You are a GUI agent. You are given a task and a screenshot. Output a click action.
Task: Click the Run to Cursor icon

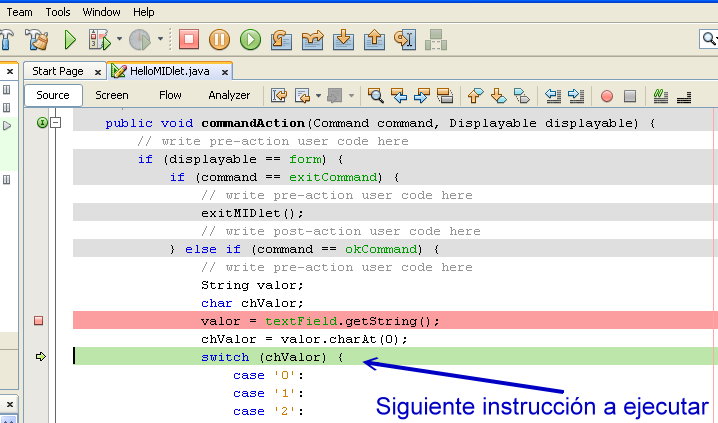tap(405, 40)
